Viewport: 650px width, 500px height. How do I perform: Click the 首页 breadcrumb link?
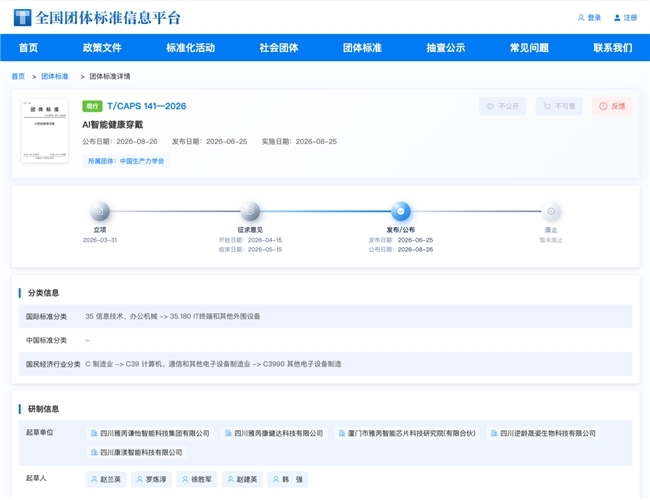[x=18, y=76]
